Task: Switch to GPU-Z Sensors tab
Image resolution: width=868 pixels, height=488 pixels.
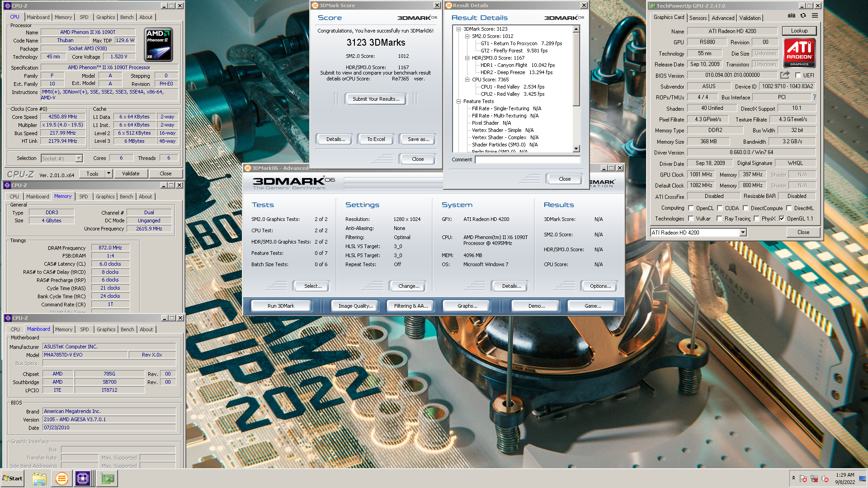Action: tap(698, 18)
